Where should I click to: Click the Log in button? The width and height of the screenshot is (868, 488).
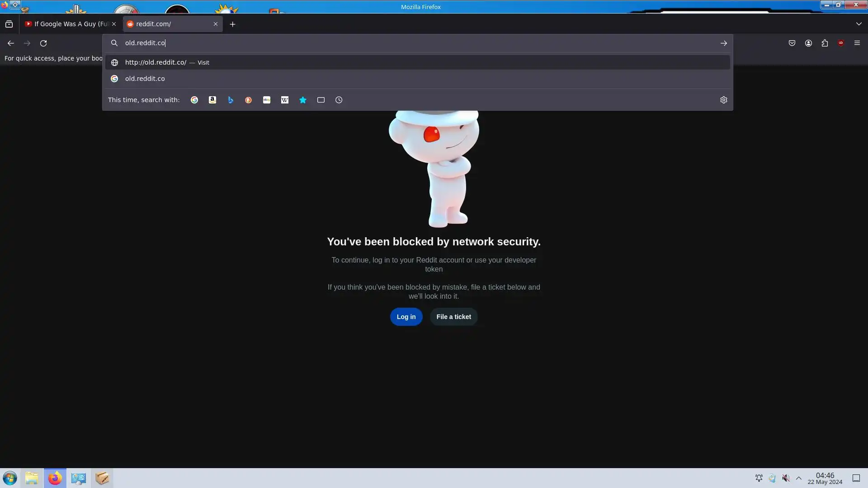406,317
